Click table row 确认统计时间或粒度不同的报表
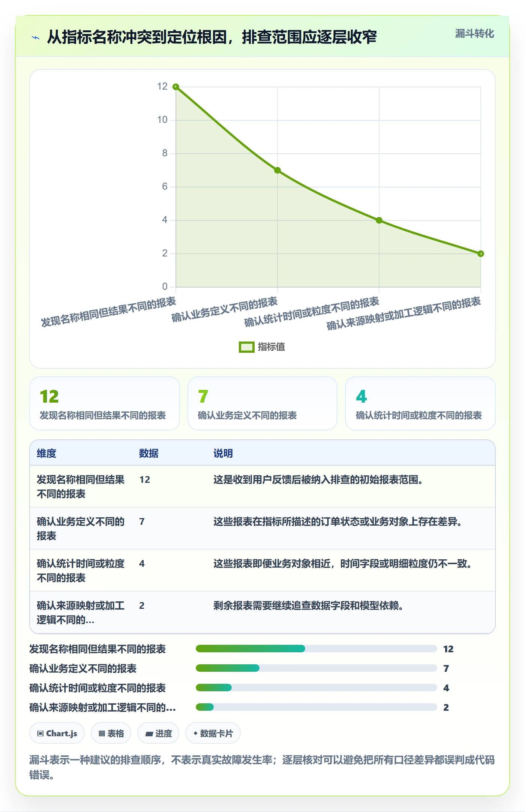Screen dimensions: 525x812 [x=262, y=571]
